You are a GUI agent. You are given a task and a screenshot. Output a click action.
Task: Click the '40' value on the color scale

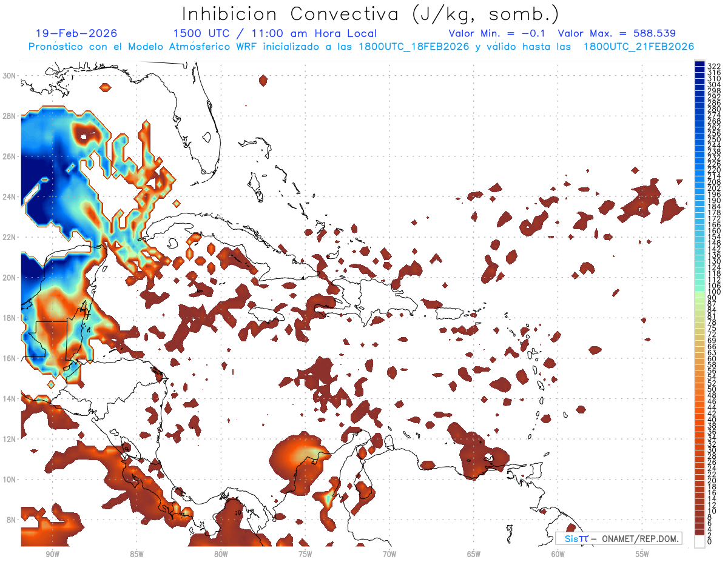[712, 420]
